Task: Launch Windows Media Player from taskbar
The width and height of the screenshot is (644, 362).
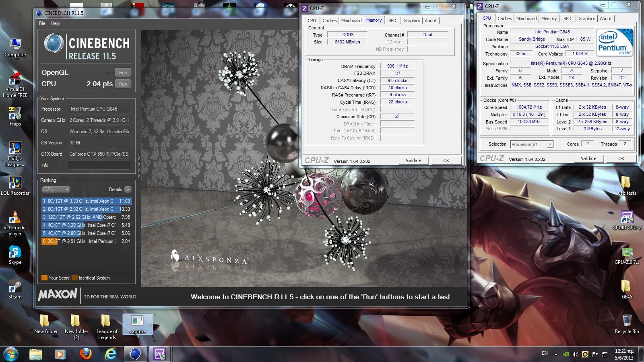Action: pos(60,354)
